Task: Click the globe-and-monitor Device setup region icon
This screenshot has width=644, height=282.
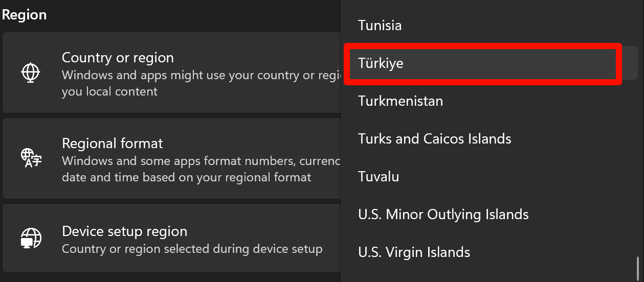Action: click(x=31, y=238)
